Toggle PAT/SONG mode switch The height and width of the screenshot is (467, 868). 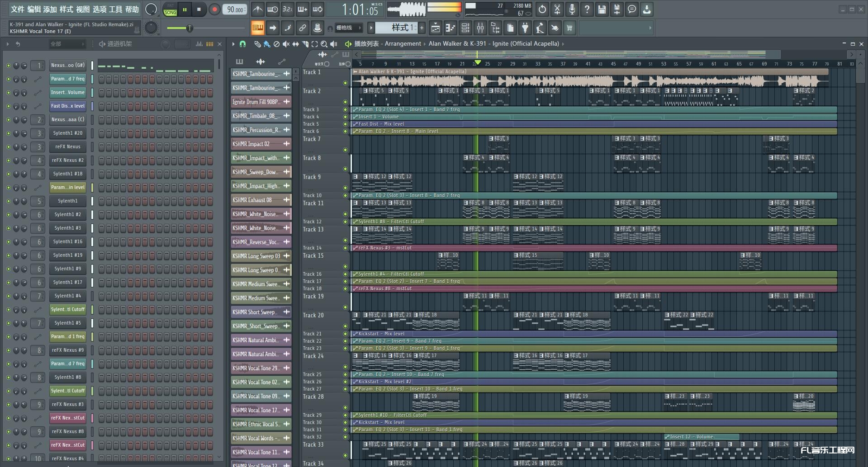[170, 9]
